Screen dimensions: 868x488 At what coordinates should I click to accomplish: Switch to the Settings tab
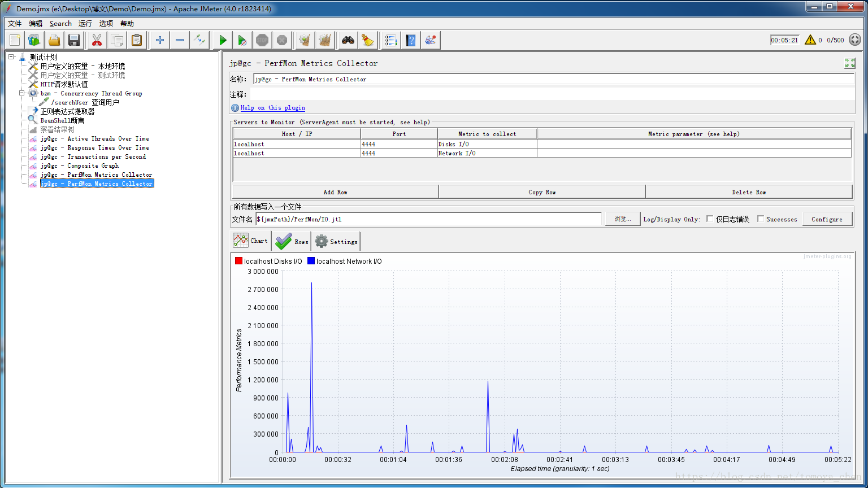coord(336,241)
